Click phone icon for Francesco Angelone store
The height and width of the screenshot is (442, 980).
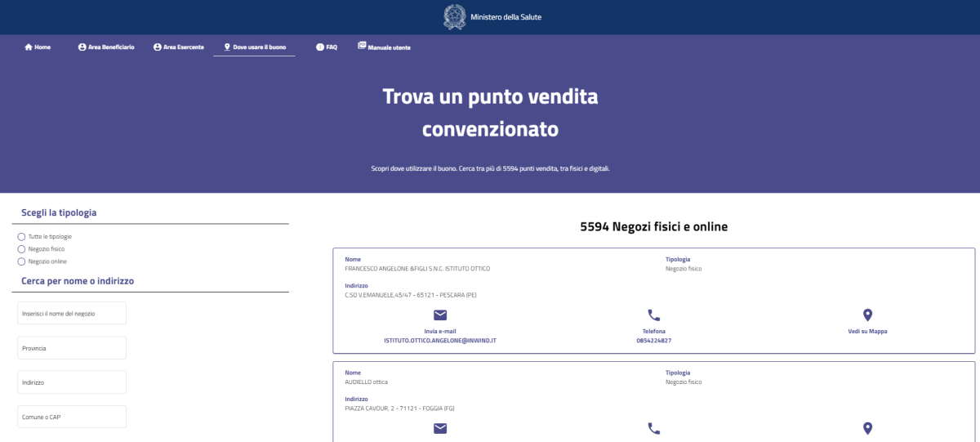click(x=653, y=315)
